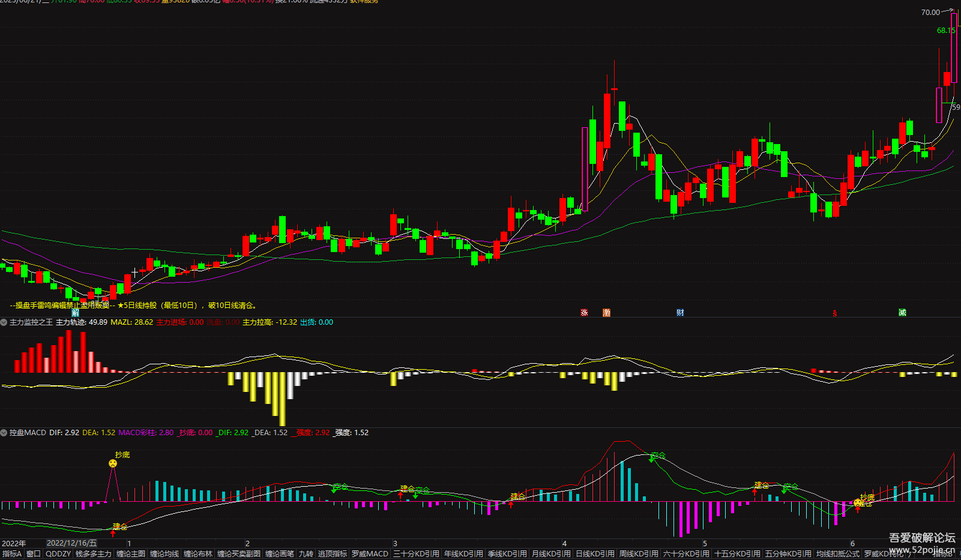Click the 减 event marker icon
This screenshot has width=961, height=560.
click(902, 313)
